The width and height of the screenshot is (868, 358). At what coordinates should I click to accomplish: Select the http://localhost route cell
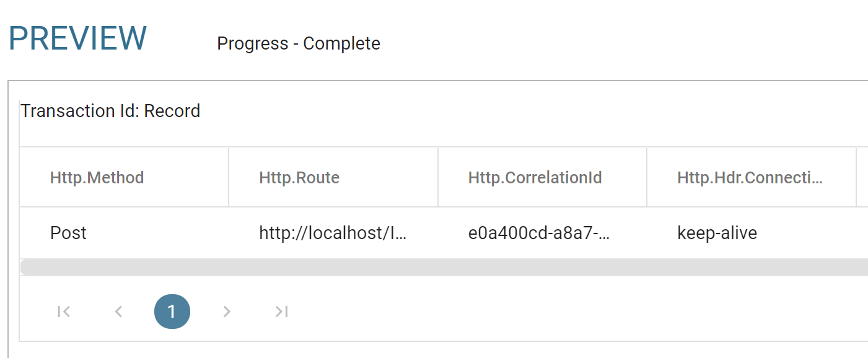click(333, 234)
